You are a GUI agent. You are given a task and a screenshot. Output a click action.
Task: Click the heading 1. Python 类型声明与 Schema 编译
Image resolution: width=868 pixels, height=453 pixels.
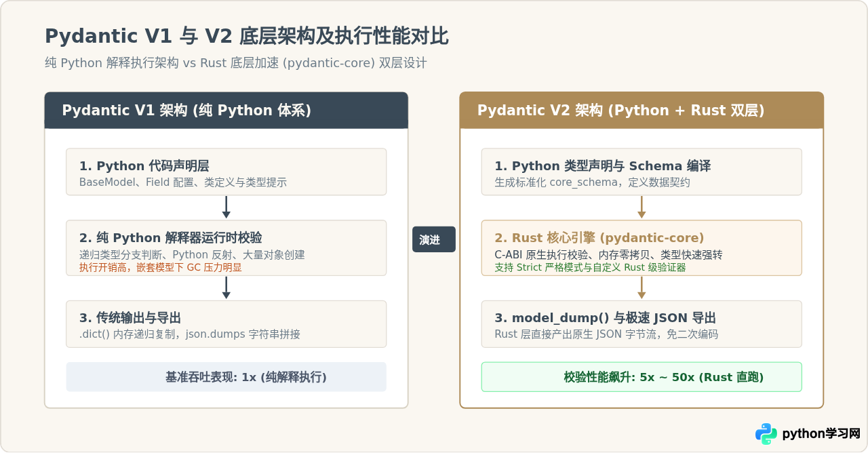click(x=603, y=166)
